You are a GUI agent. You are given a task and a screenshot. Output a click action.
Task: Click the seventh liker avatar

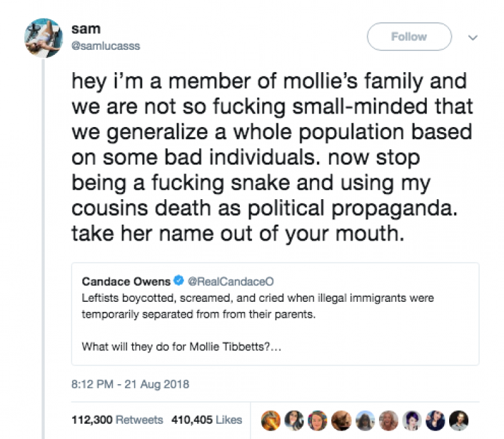pos(411,420)
